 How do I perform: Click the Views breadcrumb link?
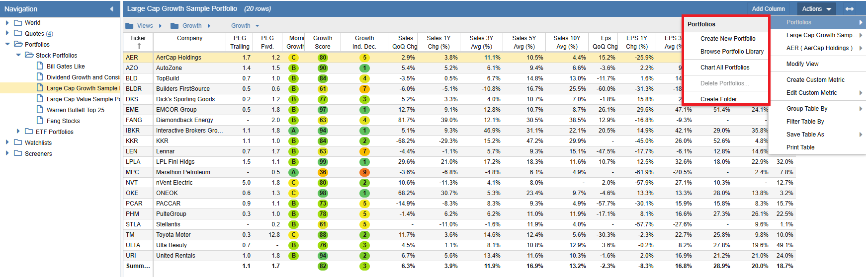(145, 26)
